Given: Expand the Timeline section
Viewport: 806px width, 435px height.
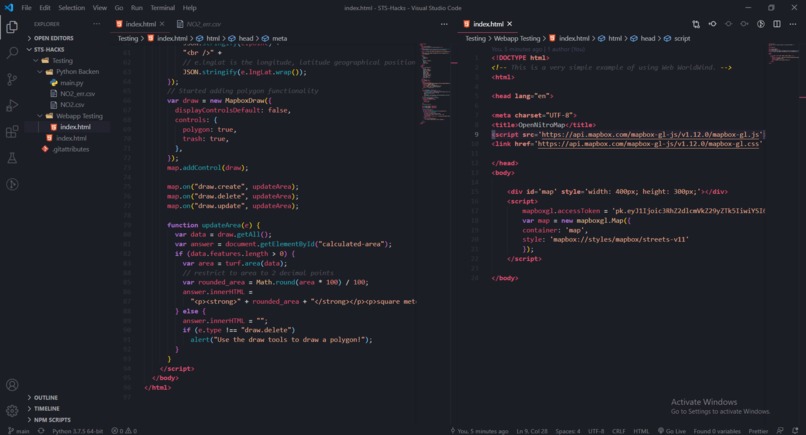Looking at the screenshot, I should click(46, 408).
